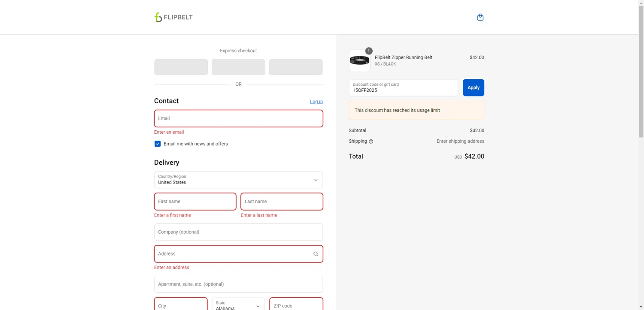644x310 pixels.
Task: Show shipping info help icon
Action: coord(371,141)
